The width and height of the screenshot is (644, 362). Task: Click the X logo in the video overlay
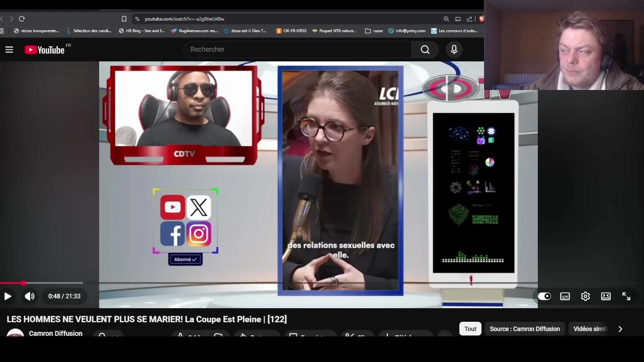click(x=199, y=207)
